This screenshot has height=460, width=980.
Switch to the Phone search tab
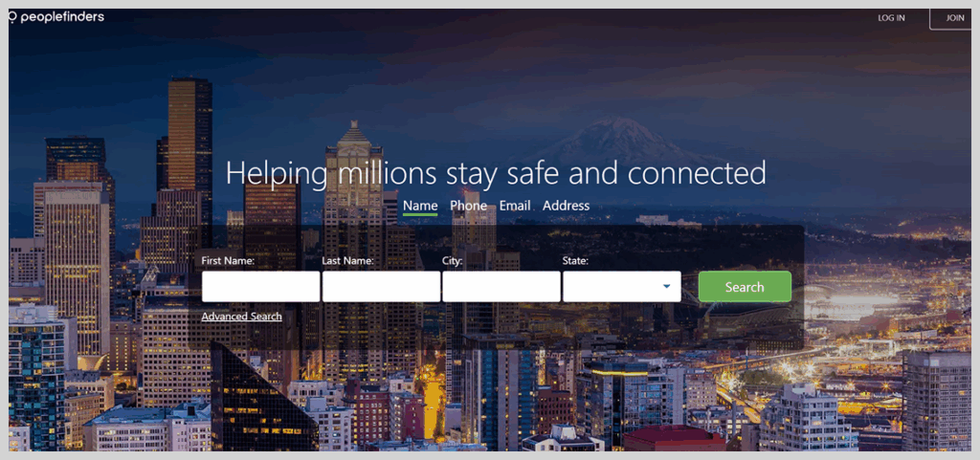pyautogui.click(x=468, y=206)
